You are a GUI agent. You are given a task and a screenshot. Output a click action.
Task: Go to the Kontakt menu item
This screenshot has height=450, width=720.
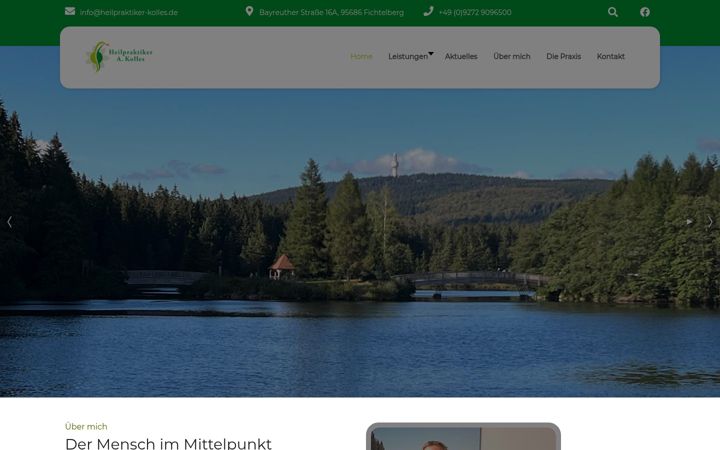point(611,56)
